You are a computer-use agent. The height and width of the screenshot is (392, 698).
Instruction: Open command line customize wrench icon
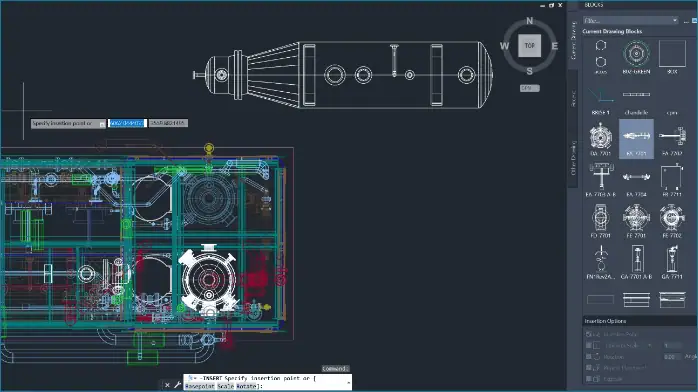(177, 385)
